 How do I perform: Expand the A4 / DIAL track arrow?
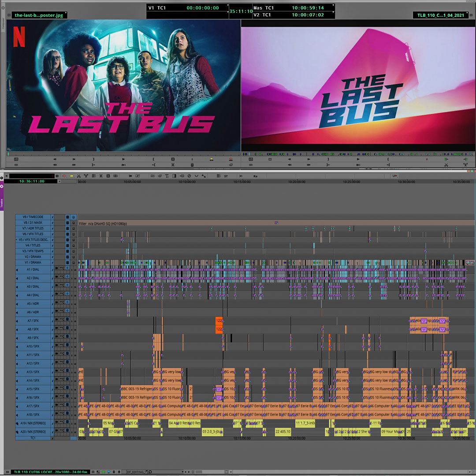pyautogui.click(x=17, y=295)
